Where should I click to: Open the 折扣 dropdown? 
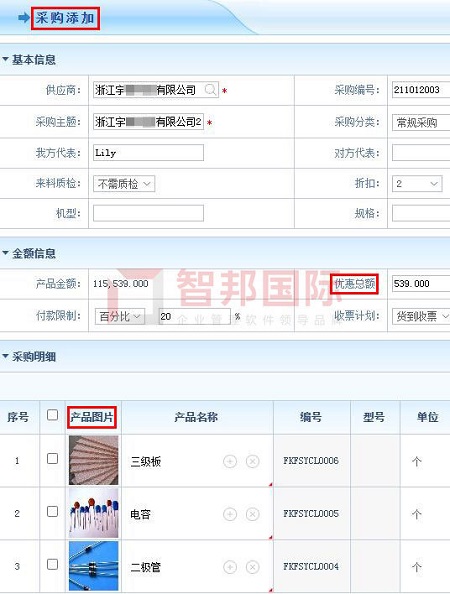point(417,184)
